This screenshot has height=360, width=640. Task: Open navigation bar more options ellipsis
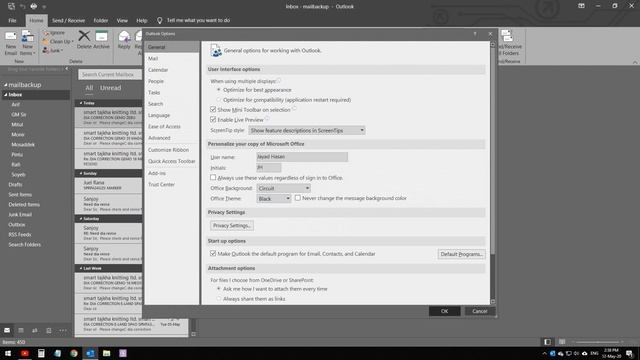[x=63, y=330]
